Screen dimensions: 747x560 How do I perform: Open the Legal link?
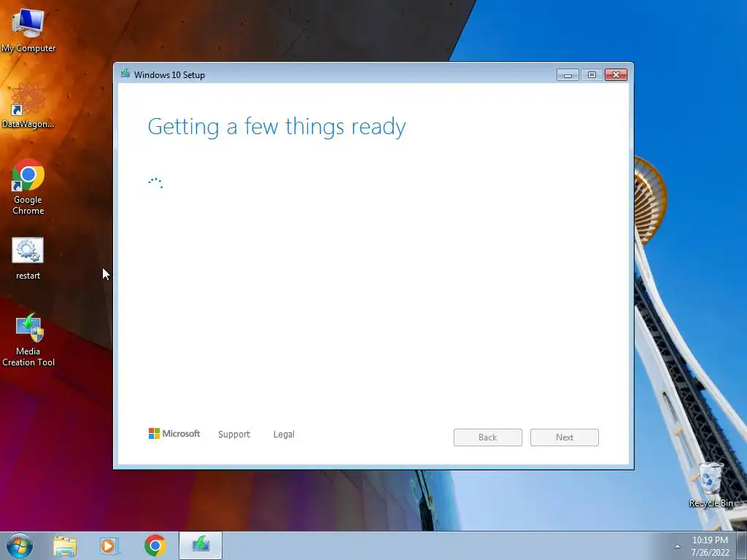point(284,435)
